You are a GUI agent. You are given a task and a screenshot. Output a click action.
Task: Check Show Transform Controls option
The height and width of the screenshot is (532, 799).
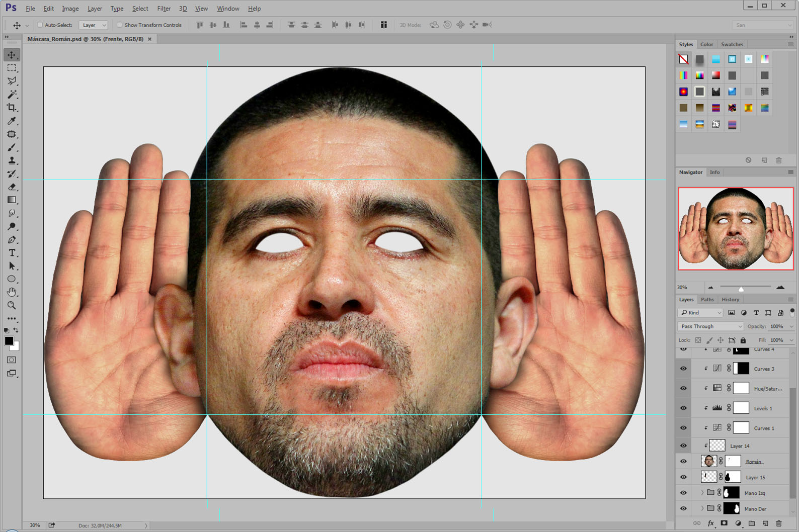click(119, 25)
